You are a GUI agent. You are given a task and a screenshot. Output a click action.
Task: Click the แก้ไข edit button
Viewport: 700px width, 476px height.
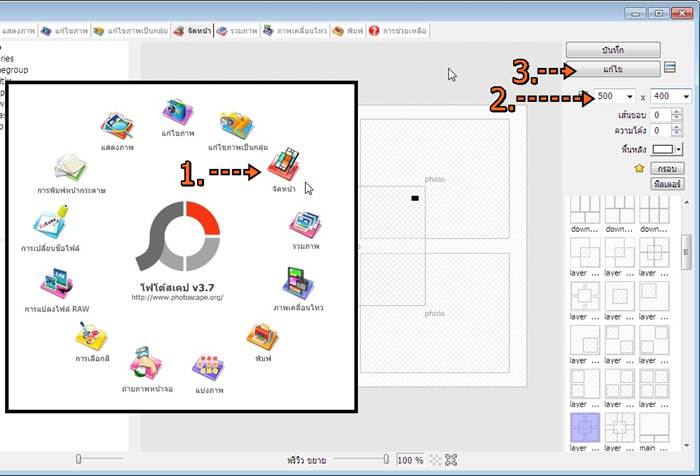[613, 69]
